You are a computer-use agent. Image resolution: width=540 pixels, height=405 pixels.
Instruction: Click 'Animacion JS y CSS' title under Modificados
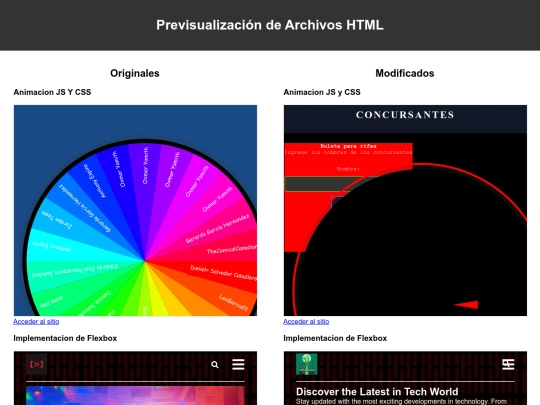click(322, 92)
